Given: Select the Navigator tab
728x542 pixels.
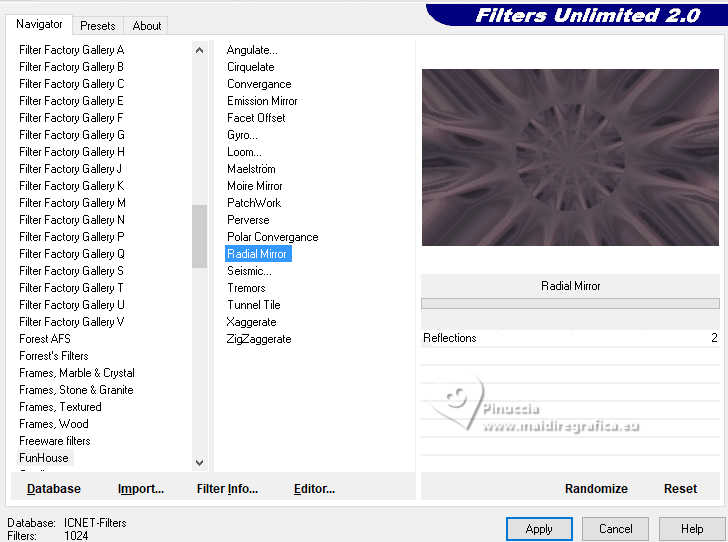Looking at the screenshot, I should (39, 24).
